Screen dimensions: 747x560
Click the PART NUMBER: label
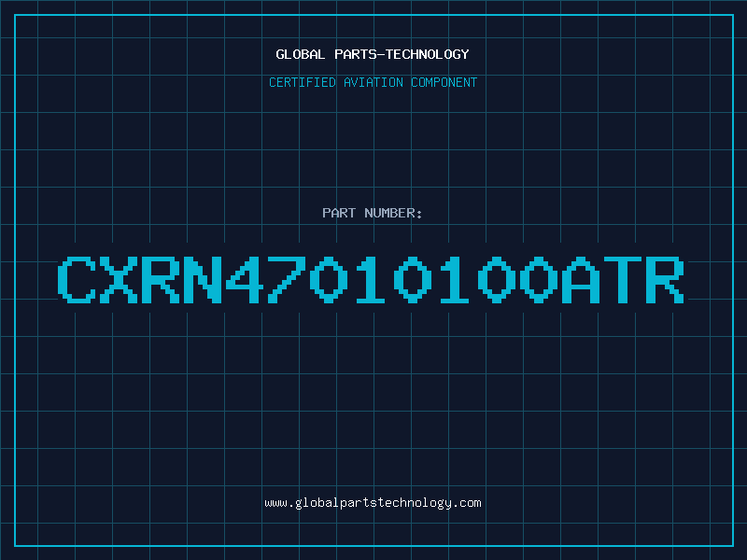click(373, 213)
